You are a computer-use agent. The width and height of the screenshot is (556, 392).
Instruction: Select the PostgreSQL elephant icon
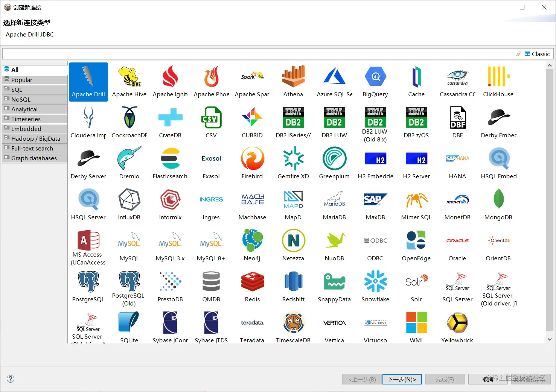[88, 281]
